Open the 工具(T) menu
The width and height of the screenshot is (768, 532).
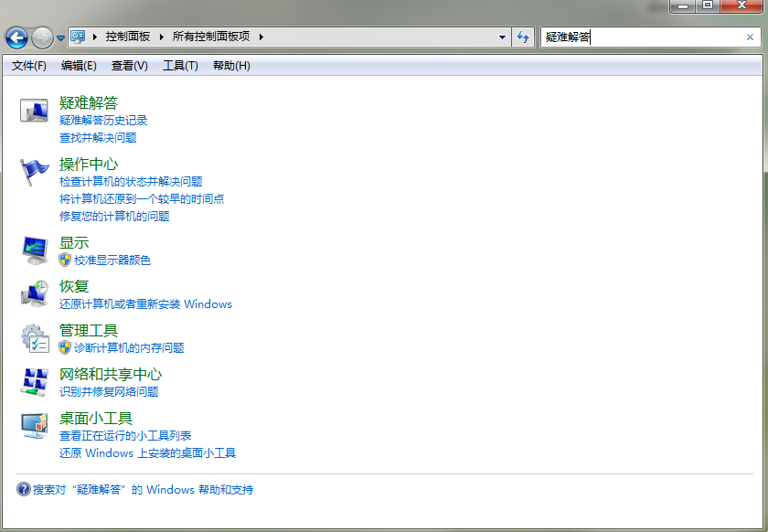coord(180,66)
